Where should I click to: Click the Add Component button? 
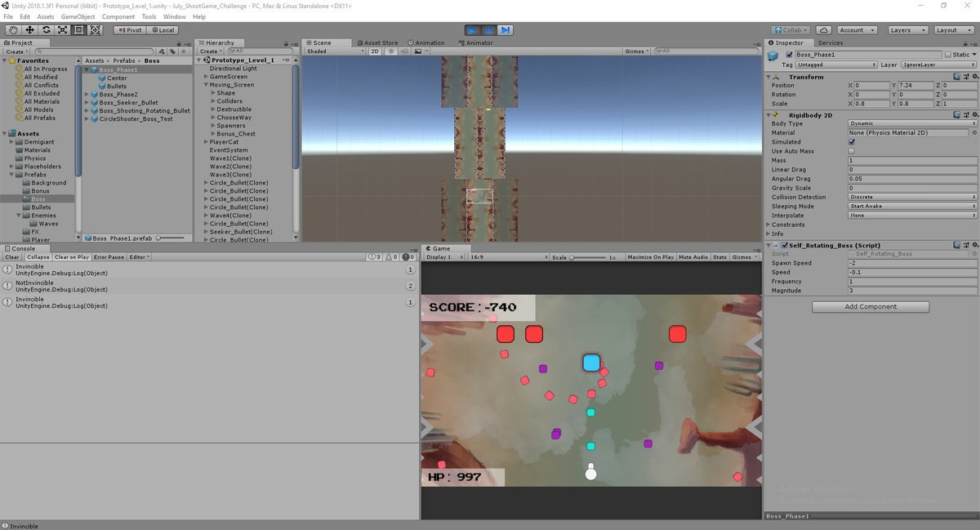(871, 307)
